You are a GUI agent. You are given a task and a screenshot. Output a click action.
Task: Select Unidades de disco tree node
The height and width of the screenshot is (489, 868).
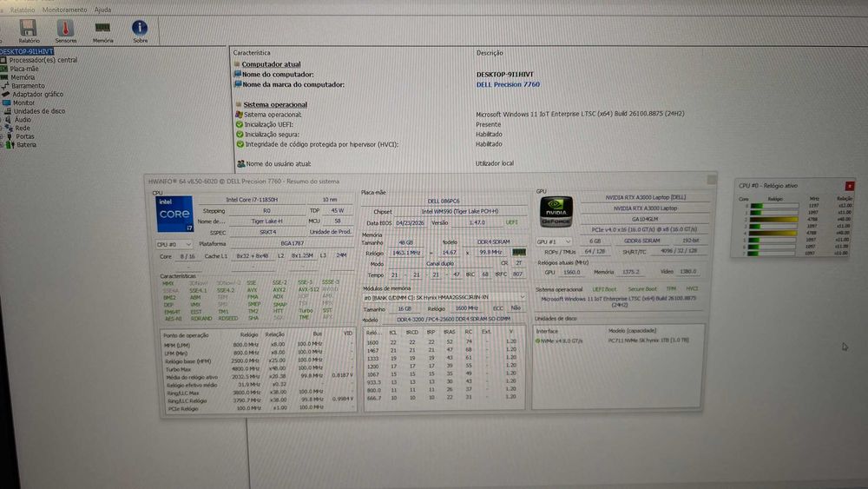39,111
